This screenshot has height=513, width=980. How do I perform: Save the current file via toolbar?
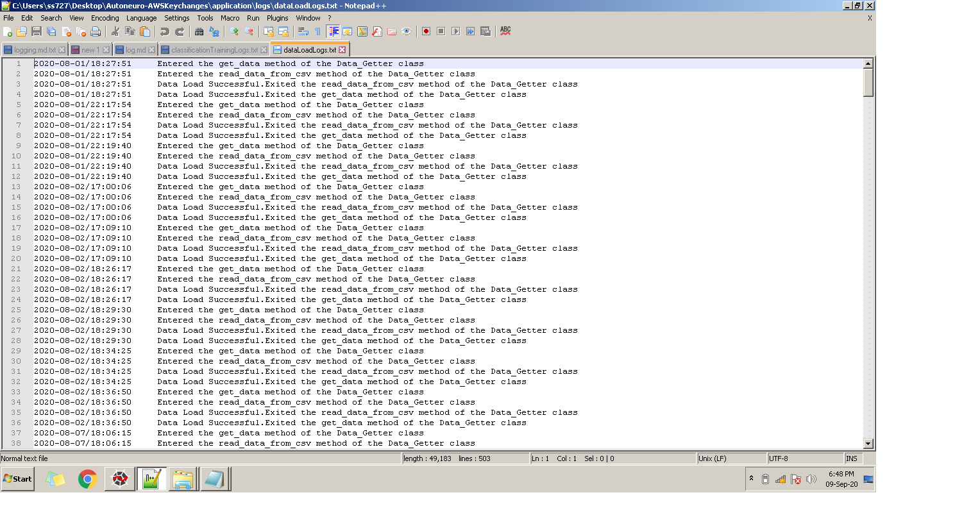point(37,31)
